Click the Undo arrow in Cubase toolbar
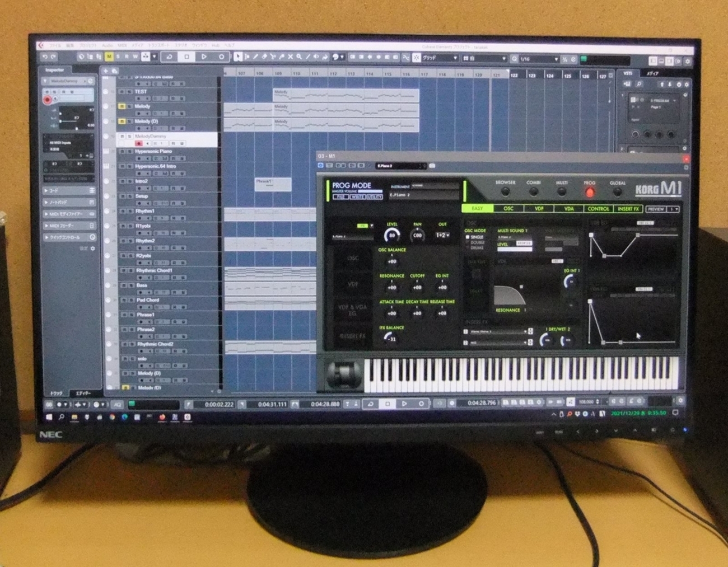The image size is (728, 567). [45, 57]
